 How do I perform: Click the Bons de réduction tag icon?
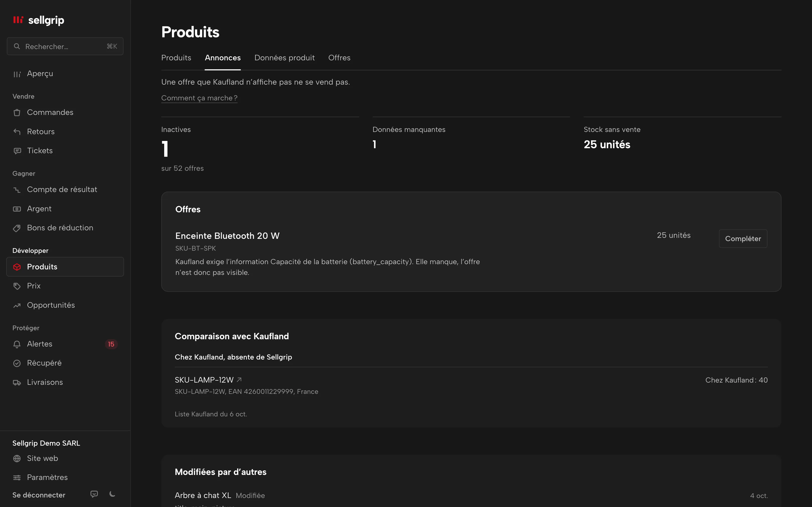pyautogui.click(x=17, y=228)
